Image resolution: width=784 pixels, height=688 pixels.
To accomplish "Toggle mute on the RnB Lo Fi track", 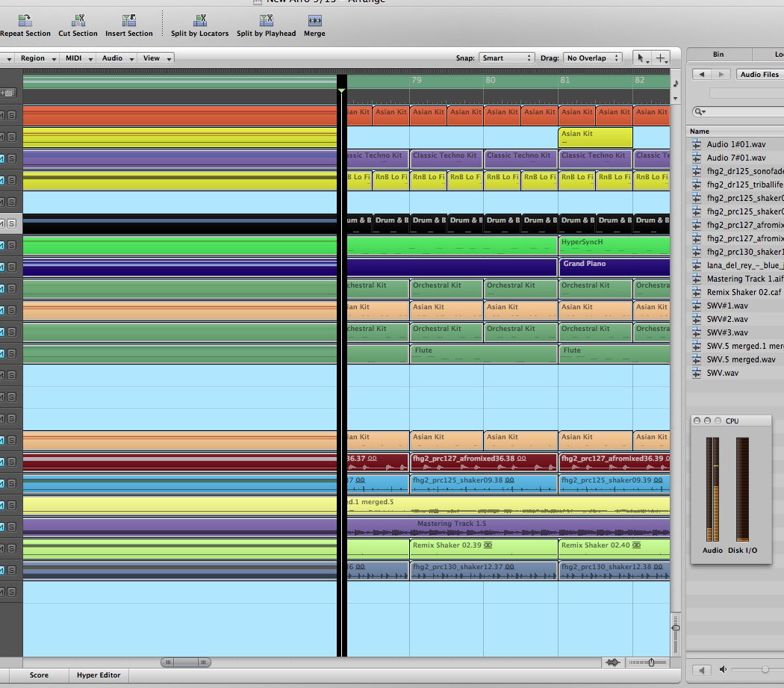I will pyautogui.click(x=1, y=180).
